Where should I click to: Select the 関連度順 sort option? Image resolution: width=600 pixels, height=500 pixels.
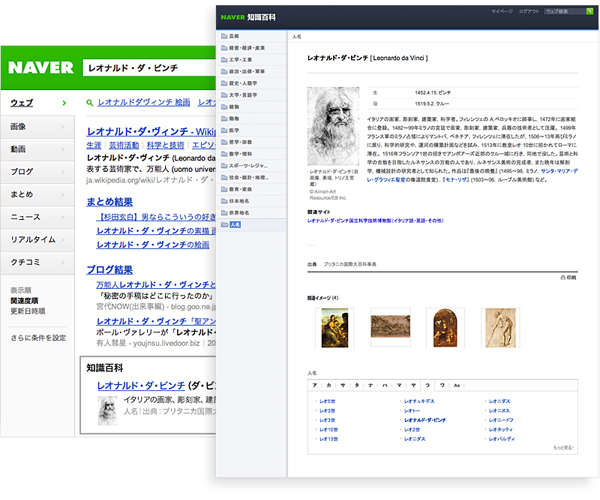[25, 299]
